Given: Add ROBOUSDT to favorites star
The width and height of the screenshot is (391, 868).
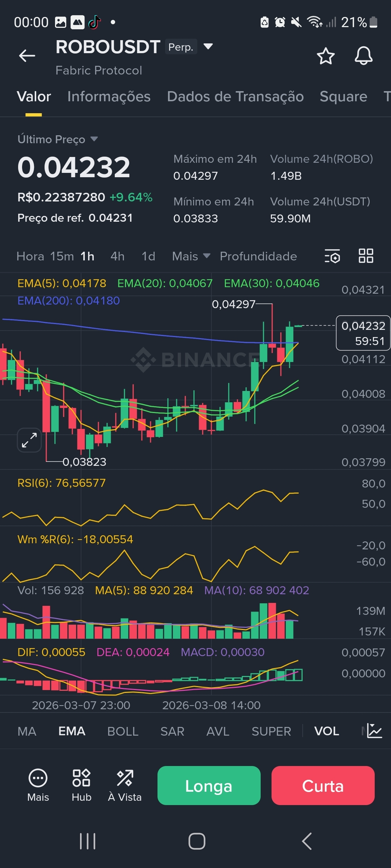Looking at the screenshot, I should (325, 56).
